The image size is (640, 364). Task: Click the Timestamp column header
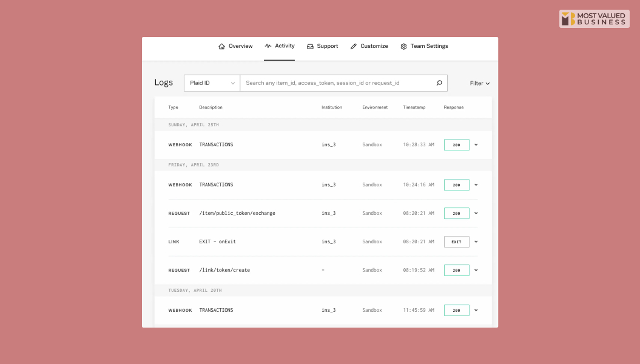click(x=414, y=107)
